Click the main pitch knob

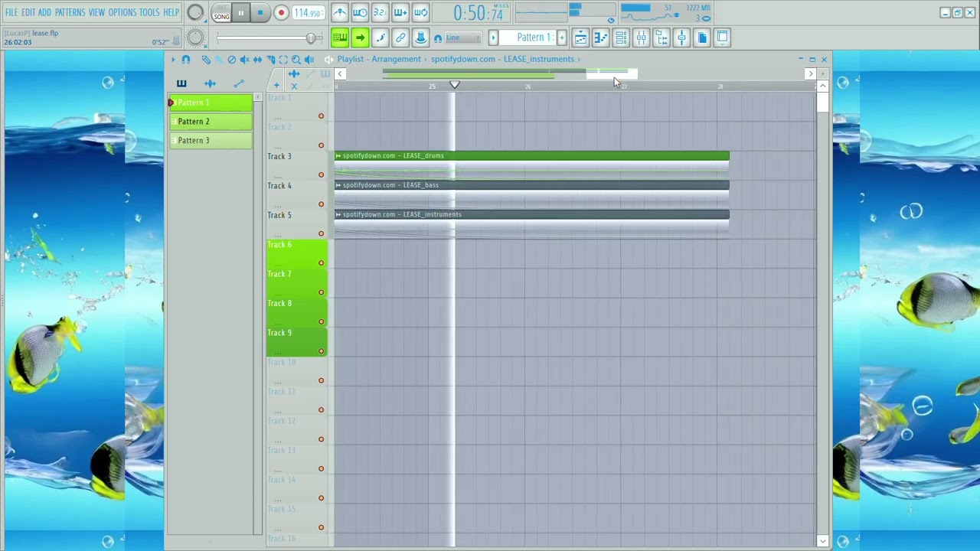click(x=195, y=37)
